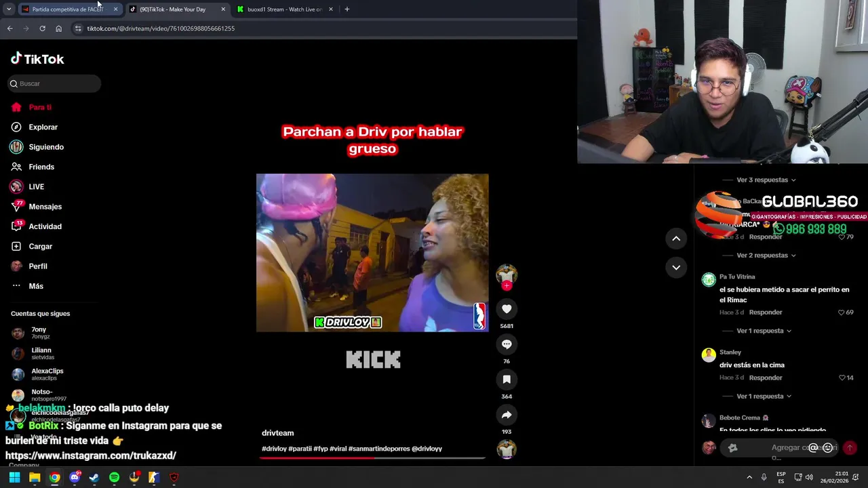Image resolution: width=868 pixels, height=488 pixels.
Task: Seek on the video progress bar
Action: point(372,458)
